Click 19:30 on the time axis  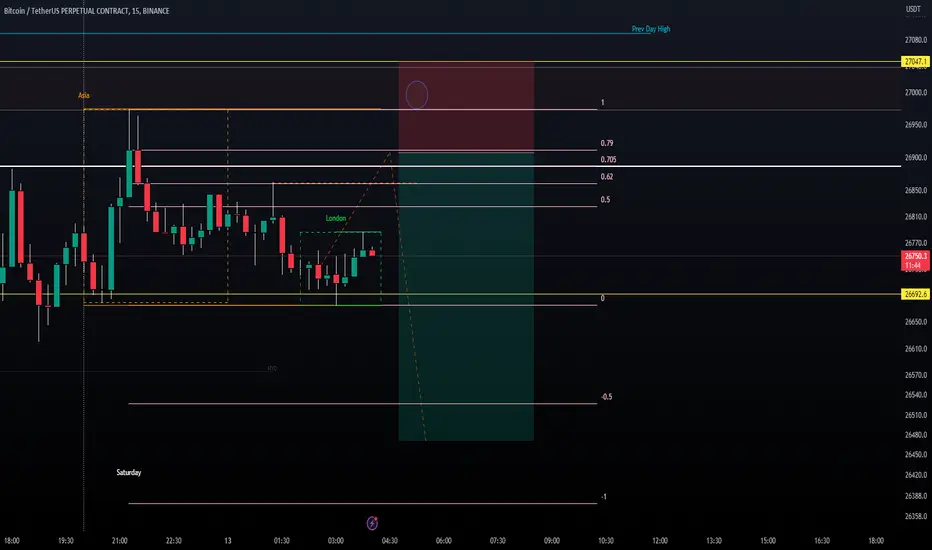tap(66, 540)
